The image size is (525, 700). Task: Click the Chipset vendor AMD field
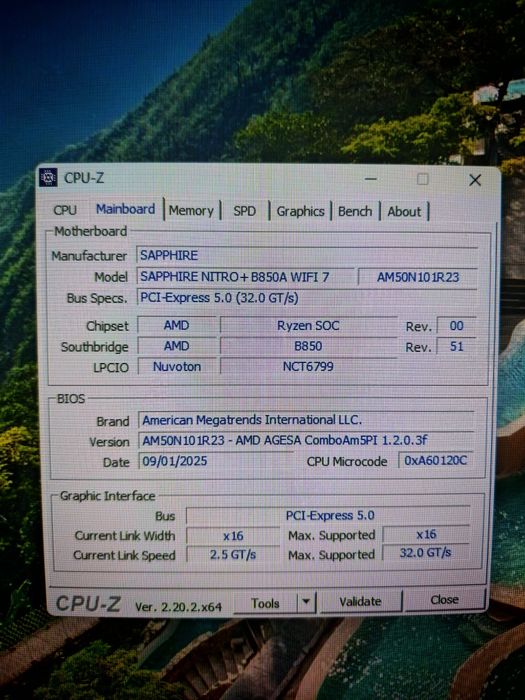pos(177,325)
